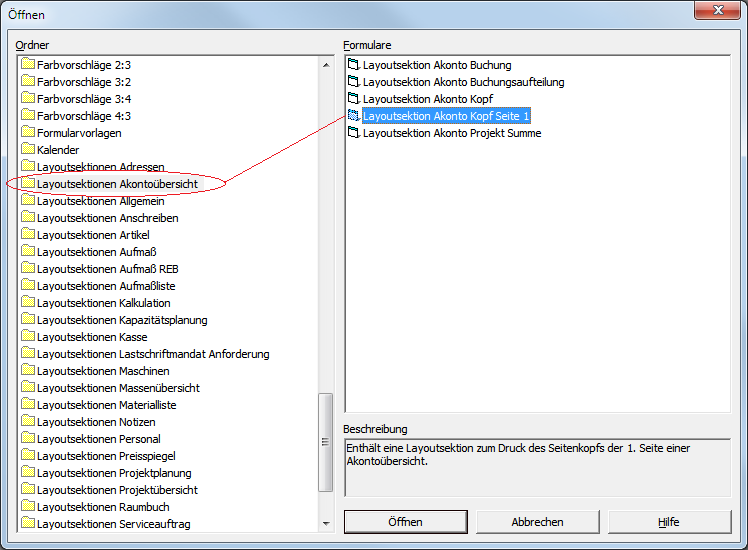Viewport: 748px width, 550px height.
Task: Click the folder list scroll up arrow
Action: click(x=326, y=65)
